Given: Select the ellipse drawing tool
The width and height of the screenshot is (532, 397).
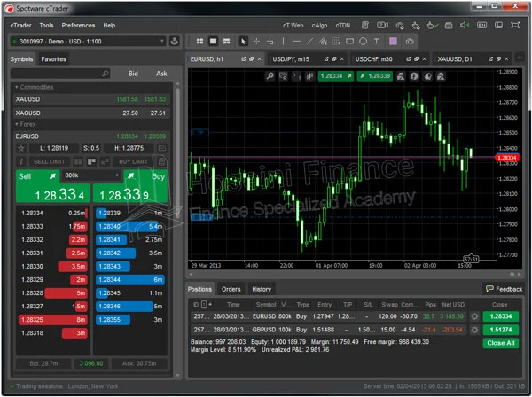Looking at the screenshot, I should coord(363,42).
